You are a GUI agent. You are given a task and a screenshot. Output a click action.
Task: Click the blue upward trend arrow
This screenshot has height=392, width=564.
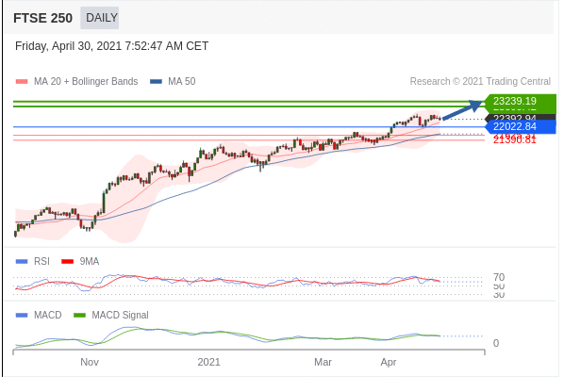pos(462,110)
